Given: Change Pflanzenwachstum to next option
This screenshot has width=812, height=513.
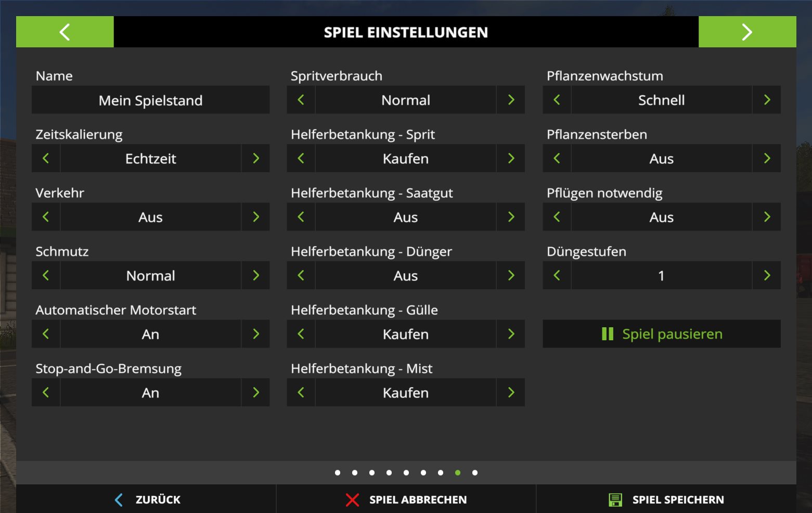Looking at the screenshot, I should coord(767,100).
